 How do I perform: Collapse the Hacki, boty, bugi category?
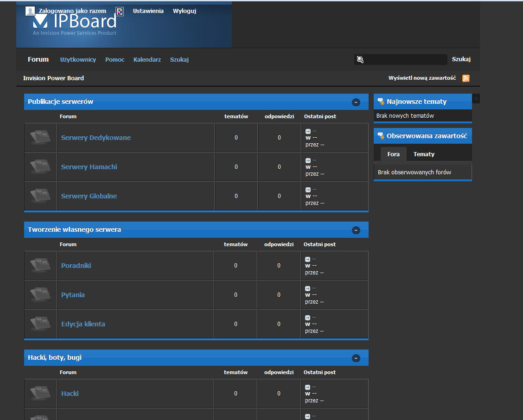click(x=356, y=358)
